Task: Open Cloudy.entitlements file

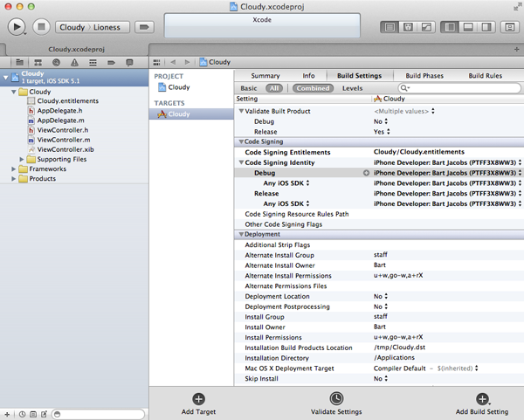Action: coord(67,101)
